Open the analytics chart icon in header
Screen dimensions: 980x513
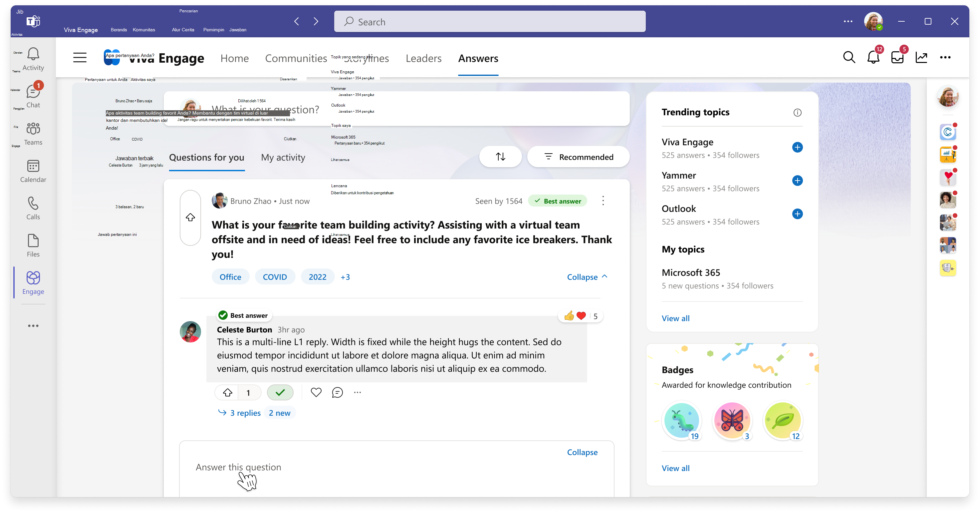click(x=921, y=58)
